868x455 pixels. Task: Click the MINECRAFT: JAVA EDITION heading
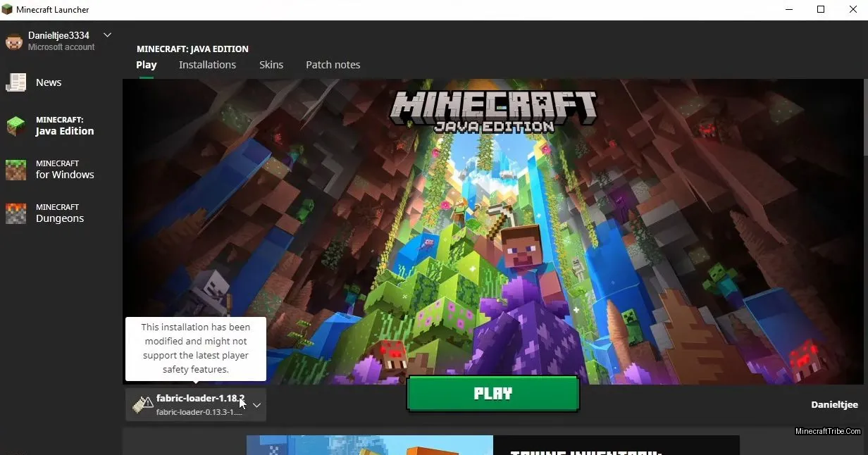(192, 49)
